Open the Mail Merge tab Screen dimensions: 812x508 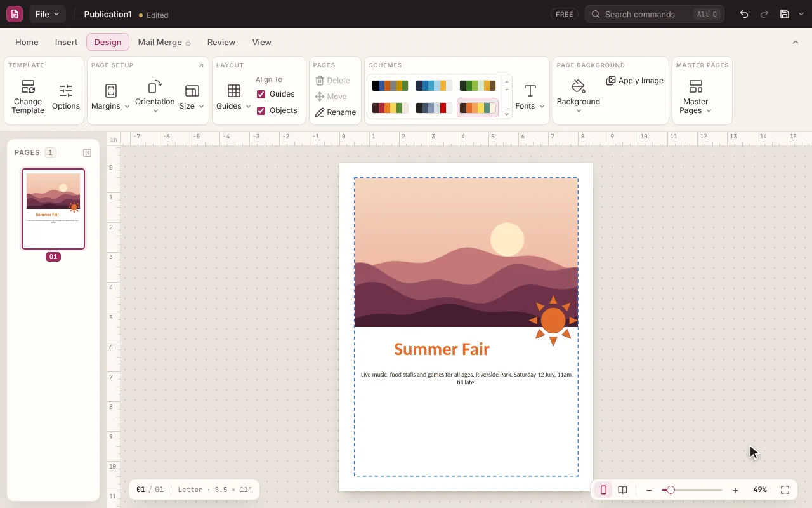click(164, 42)
